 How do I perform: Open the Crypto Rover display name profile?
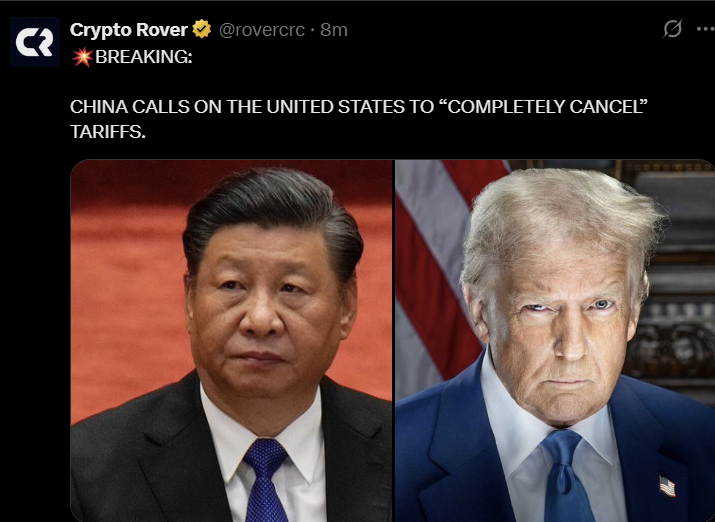[129, 30]
